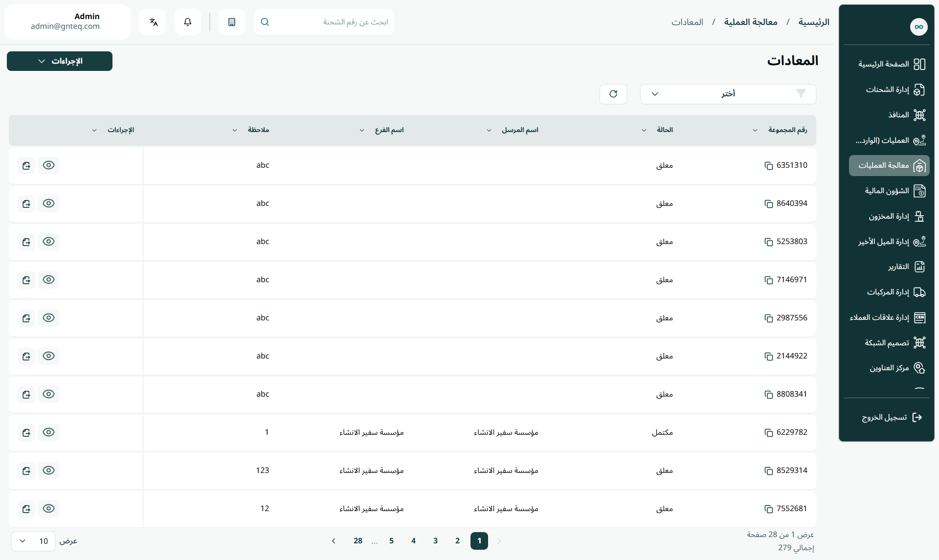
Task: Click the infinity logo at sidebar top
Action: click(918, 27)
